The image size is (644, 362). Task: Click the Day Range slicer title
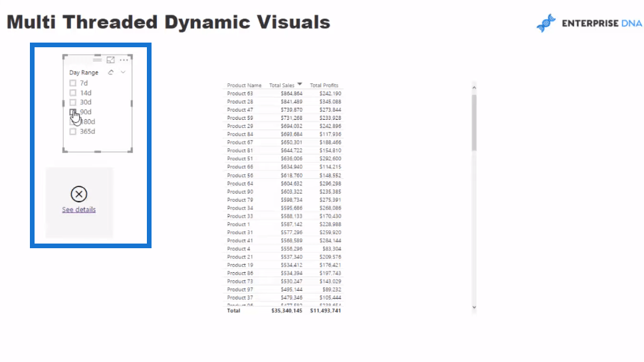84,73
